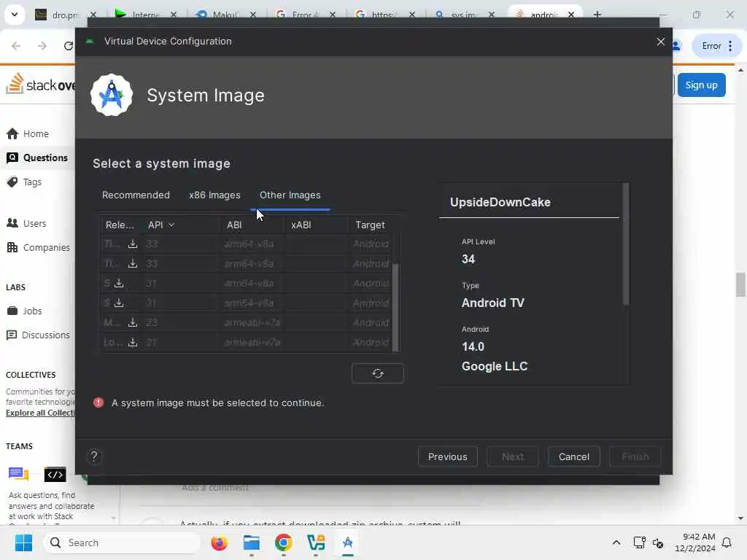The height and width of the screenshot is (560, 747).
Task: Open Discussions in Stack Overflow sidebar
Action: [39, 335]
